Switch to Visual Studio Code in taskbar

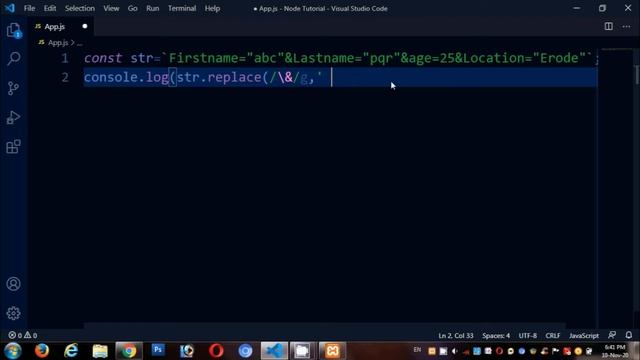274,351
